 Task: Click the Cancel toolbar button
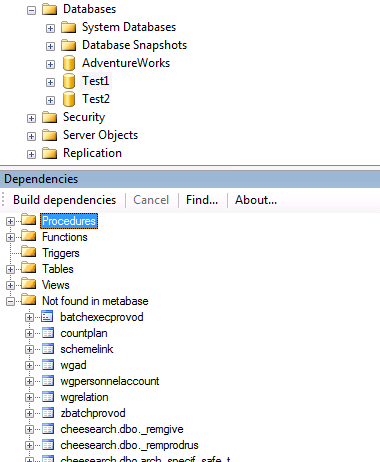(x=151, y=200)
